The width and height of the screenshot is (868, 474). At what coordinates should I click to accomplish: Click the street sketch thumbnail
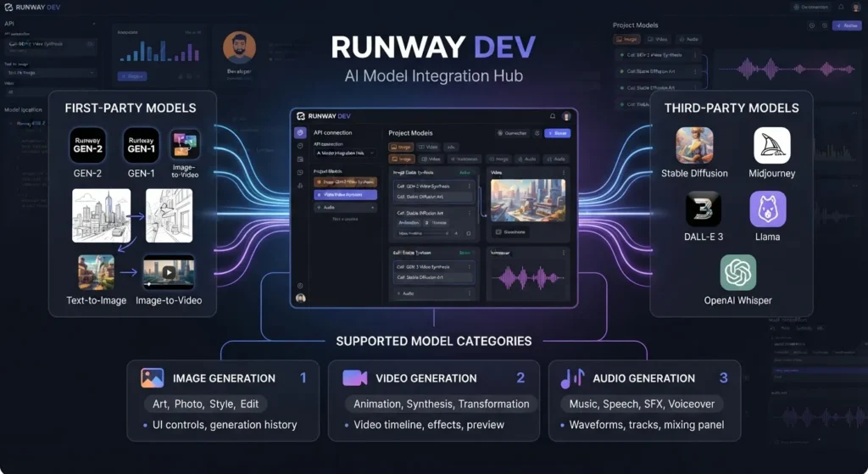169,215
